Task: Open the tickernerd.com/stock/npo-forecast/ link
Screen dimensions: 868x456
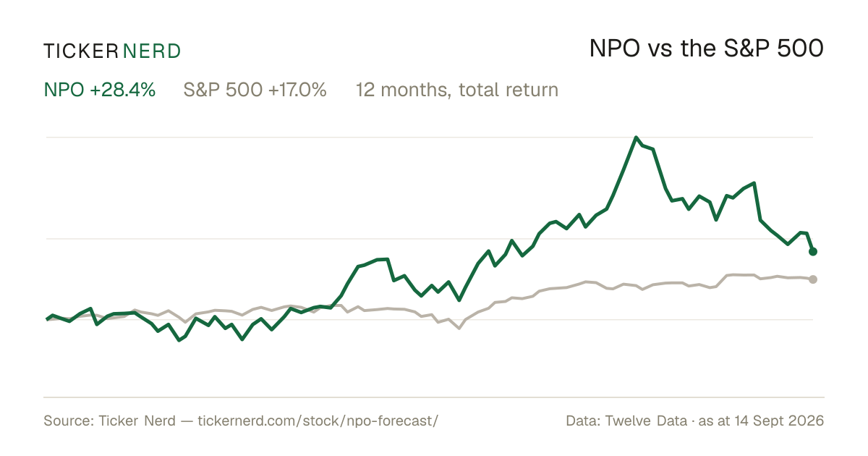Action: pyautogui.click(x=318, y=421)
